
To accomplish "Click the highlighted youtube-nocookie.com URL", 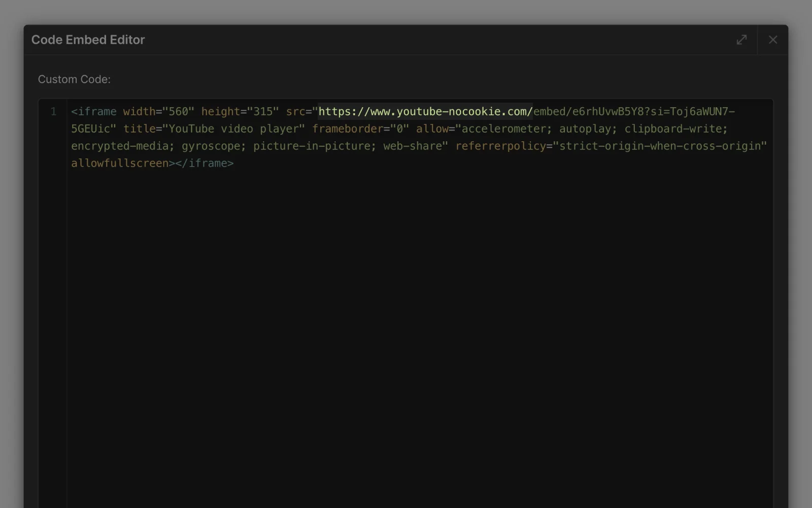I will [x=425, y=112].
